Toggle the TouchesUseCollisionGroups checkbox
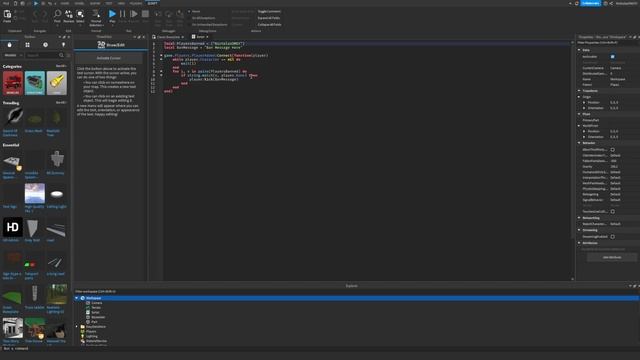The image size is (640, 360). coord(613,211)
